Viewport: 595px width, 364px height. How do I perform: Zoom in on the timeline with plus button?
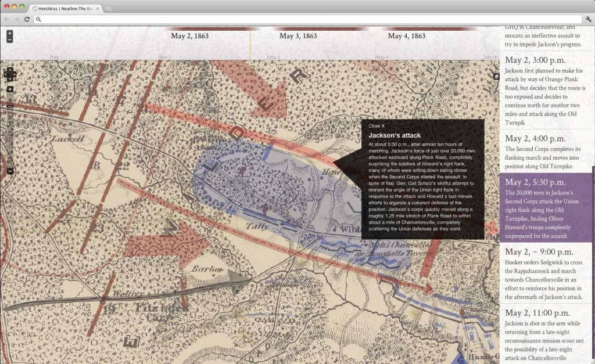tap(10, 33)
